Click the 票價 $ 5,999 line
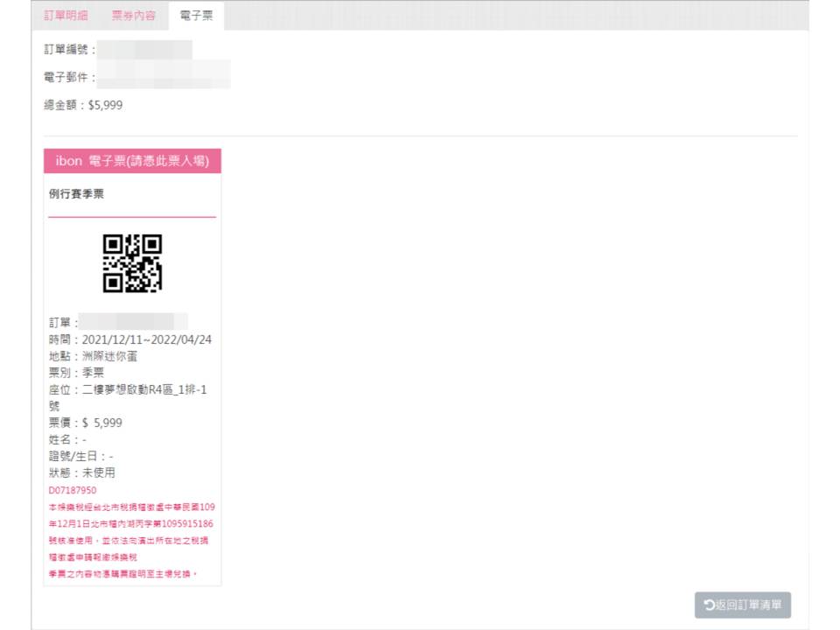The width and height of the screenshot is (840, 630). tap(86, 423)
